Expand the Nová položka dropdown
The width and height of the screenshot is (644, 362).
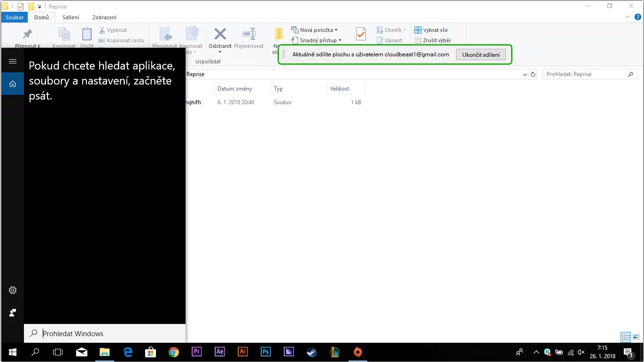[318, 30]
